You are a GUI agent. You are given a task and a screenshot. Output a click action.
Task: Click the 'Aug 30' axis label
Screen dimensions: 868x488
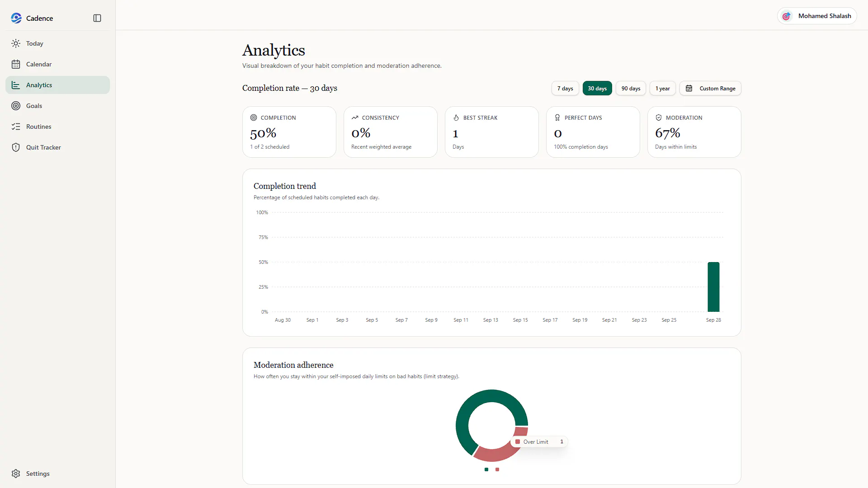coord(283,320)
